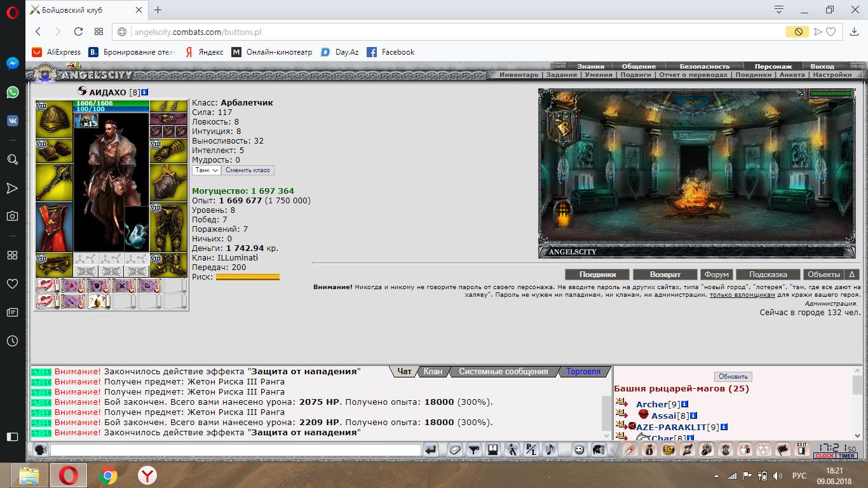Open the Умения submenu link

pos(599,74)
